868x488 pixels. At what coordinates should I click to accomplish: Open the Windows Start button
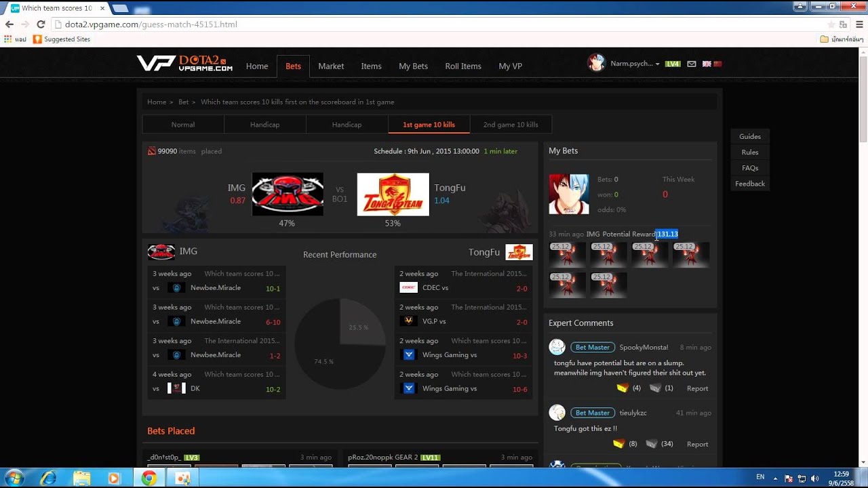[14, 478]
